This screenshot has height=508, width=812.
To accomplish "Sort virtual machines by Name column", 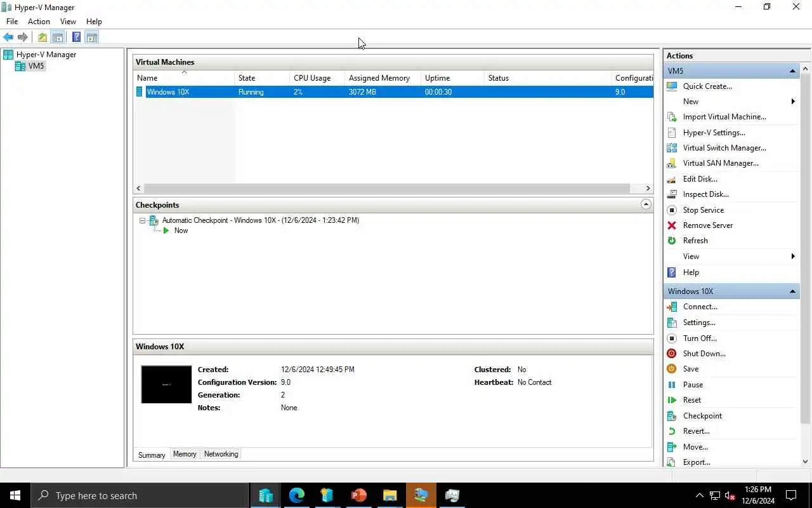I will tap(184, 78).
